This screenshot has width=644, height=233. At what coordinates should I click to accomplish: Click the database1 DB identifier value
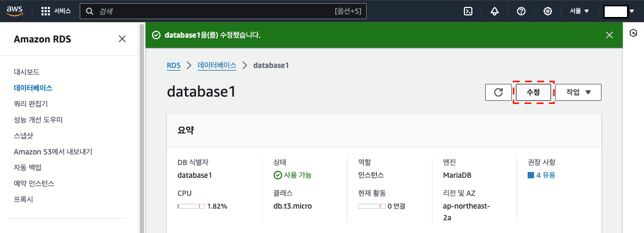point(194,175)
